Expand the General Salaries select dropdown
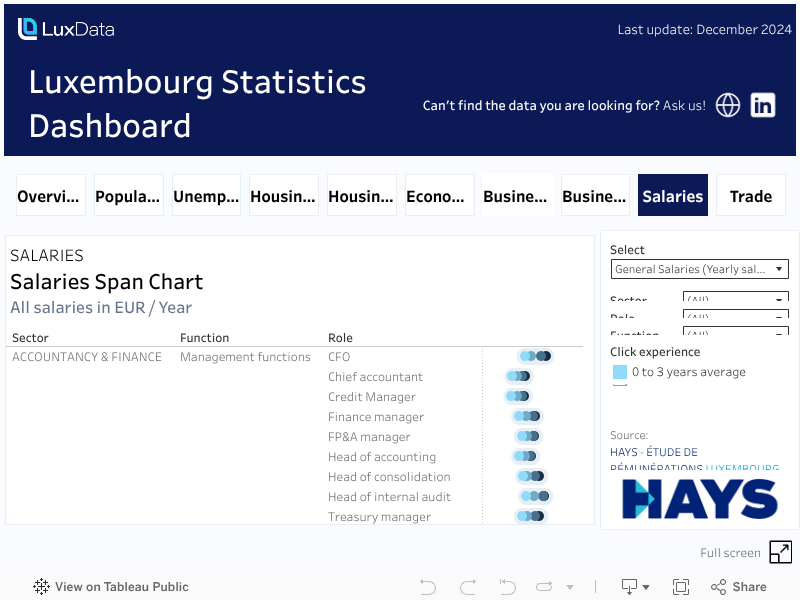This screenshot has height=600, width=800. pyautogui.click(x=700, y=269)
